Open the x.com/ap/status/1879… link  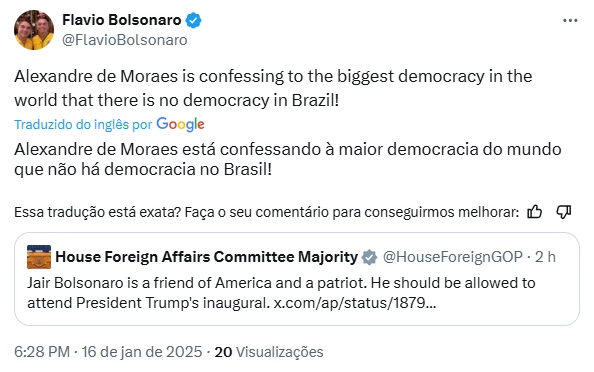coord(355,303)
